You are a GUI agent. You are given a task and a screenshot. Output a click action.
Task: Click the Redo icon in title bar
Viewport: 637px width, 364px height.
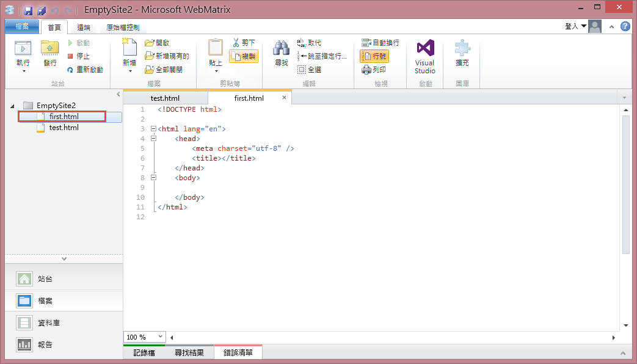(68, 10)
